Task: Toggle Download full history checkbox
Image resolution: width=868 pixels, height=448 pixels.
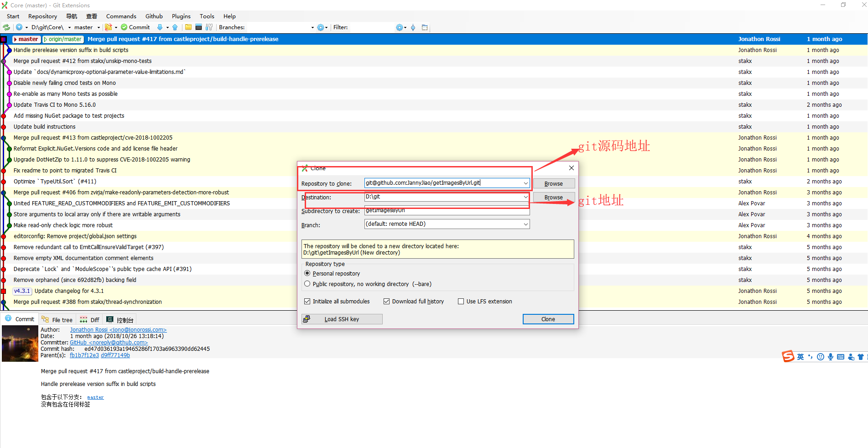Action: coord(387,302)
